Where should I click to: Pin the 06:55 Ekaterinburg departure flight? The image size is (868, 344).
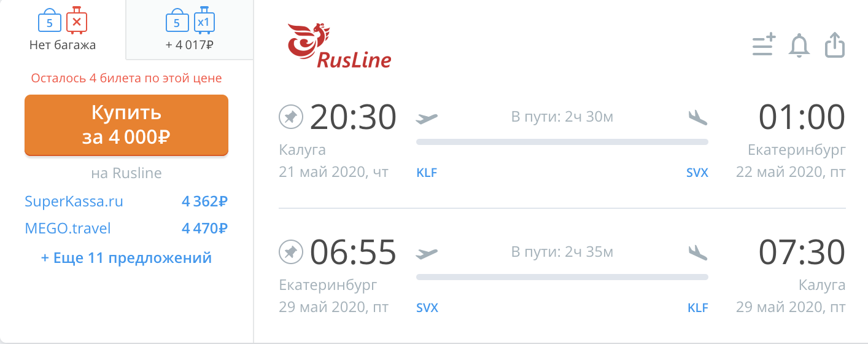[x=291, y=252]
